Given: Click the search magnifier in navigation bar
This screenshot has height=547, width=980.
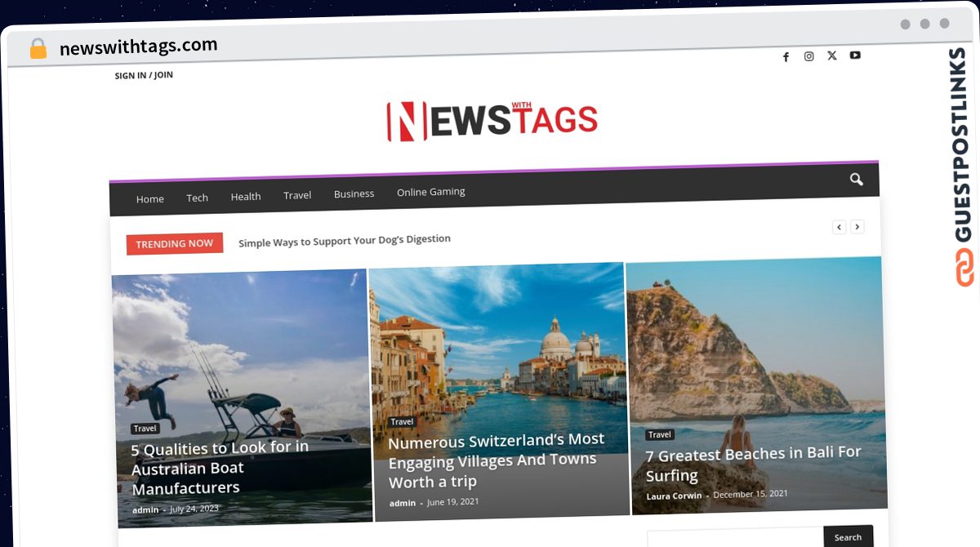Looking at the screenshot, I should (x=856, y=180).
